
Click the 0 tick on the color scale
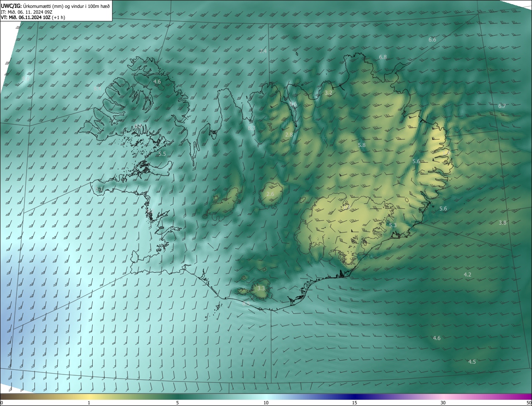click(x=2, y=403)
